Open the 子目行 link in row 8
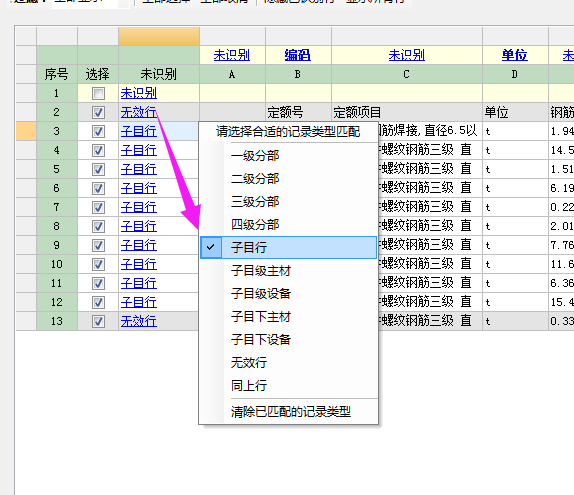The width and height of the screenshot is (574, 495). pos(139,227)
